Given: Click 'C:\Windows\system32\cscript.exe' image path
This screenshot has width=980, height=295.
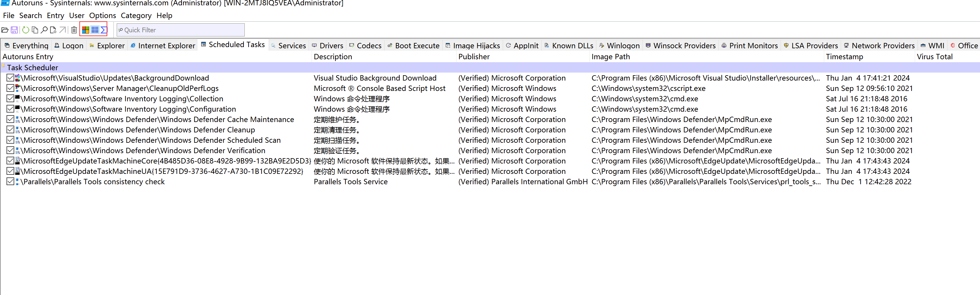Looking at the screenshot, I should point(648,88).
